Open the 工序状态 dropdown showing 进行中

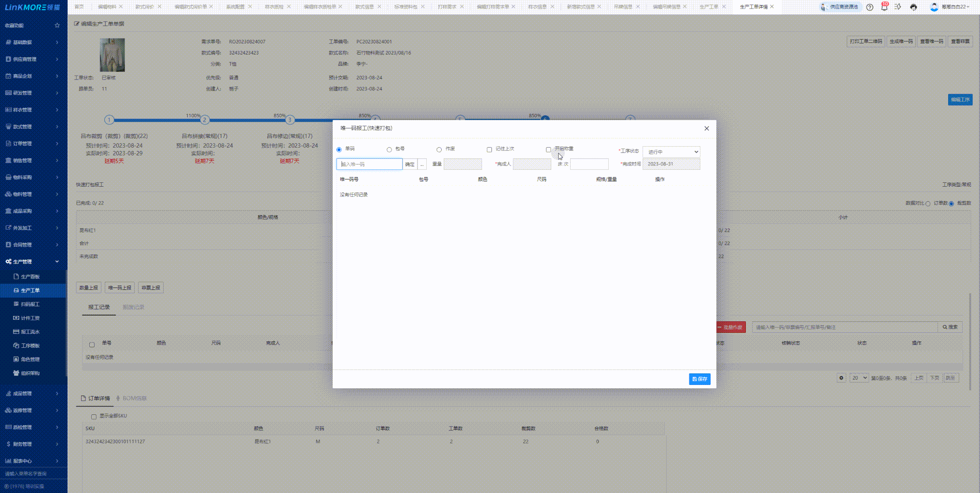click(671, 152)
